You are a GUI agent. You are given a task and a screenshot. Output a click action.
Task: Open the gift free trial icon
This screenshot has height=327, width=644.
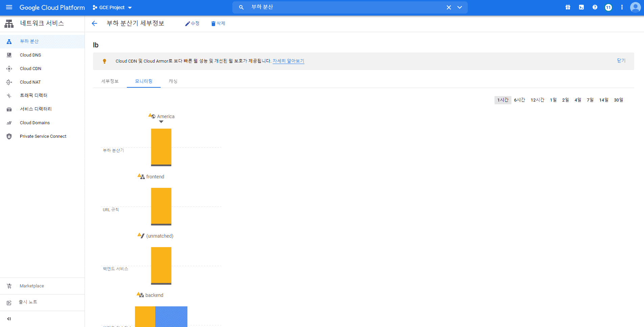(568, 7)
